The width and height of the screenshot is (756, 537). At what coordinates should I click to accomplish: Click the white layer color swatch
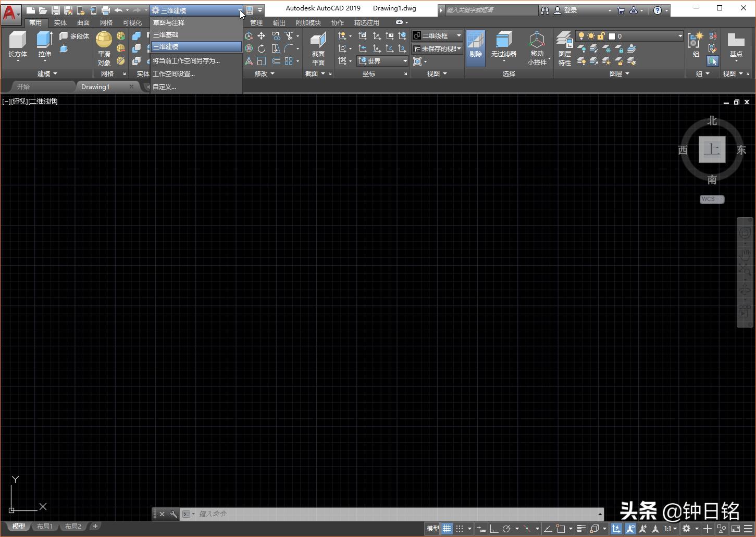tap(612, 36)
